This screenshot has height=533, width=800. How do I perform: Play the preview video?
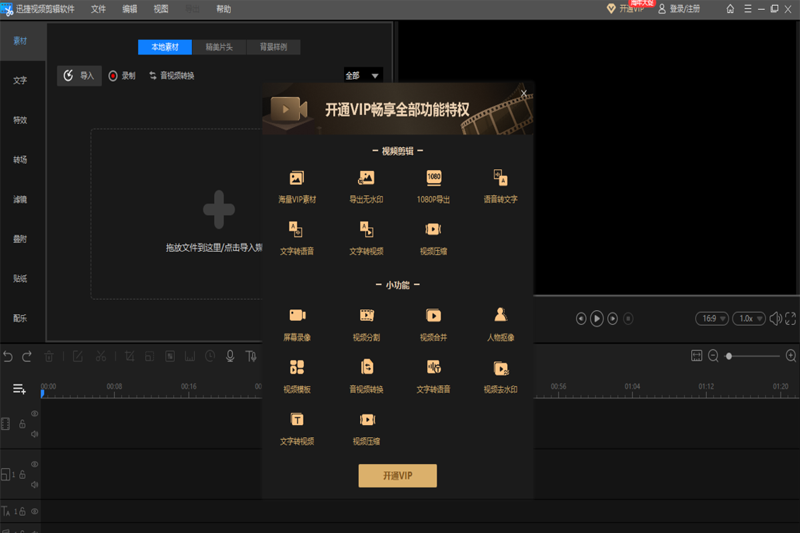pos(596,318)
